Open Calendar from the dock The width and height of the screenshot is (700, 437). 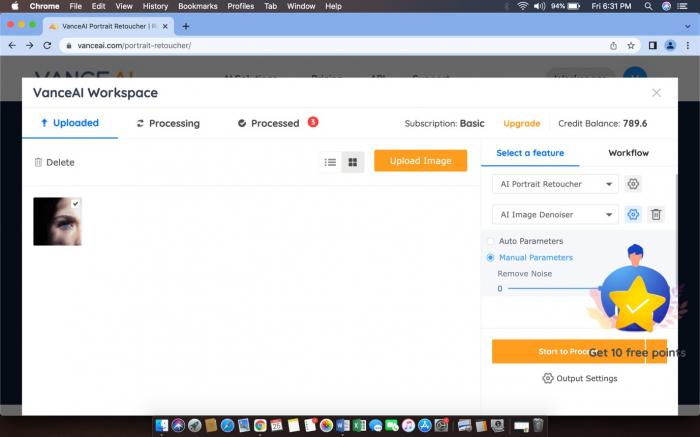coord(277,425)
